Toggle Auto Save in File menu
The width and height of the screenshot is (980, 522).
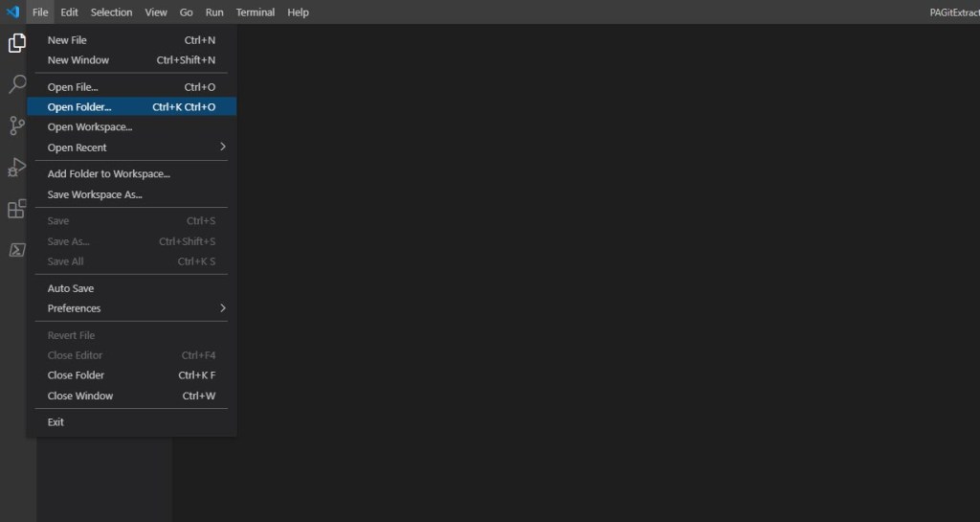[71, 288]
